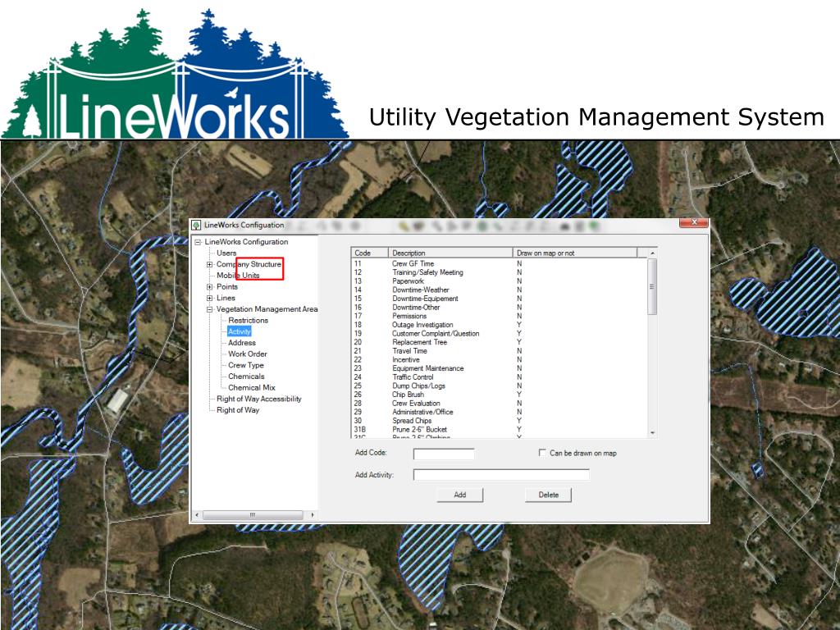Collapse the Vegetation Management Area node
The height and width of the screenshot is (630, 840).
click(209, 309)
